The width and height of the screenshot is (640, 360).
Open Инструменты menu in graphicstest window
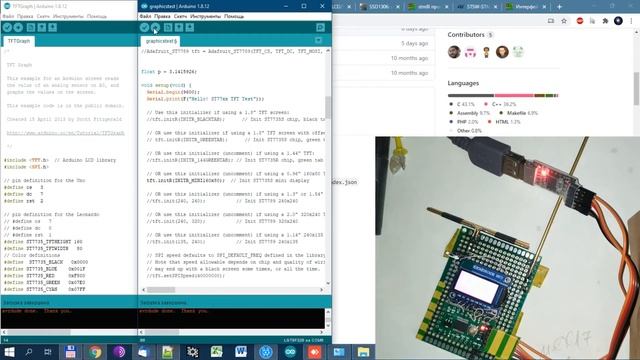pos(205,16)
